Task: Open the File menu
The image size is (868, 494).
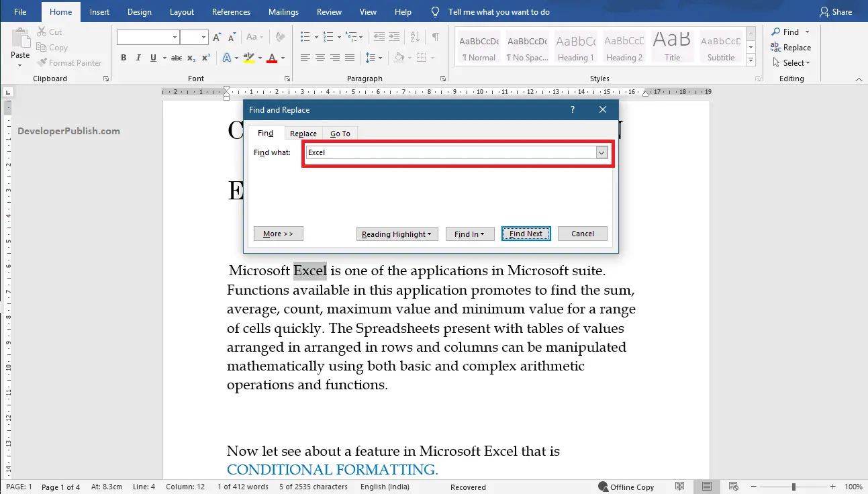Action: 20,12
